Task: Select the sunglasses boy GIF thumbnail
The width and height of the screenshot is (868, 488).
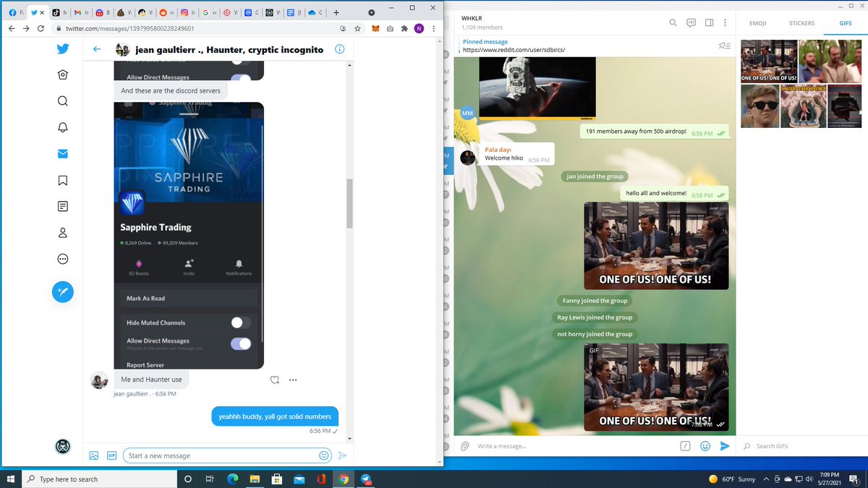Action: pos(759,106)
